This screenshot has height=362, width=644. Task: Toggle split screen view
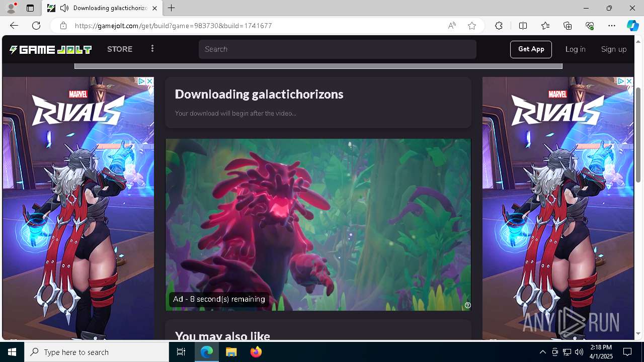523,26
